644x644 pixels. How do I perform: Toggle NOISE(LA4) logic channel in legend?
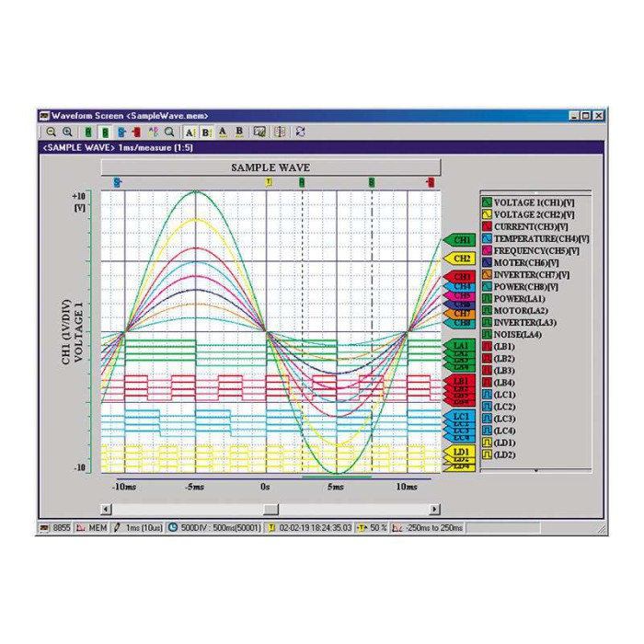point(487,334)
